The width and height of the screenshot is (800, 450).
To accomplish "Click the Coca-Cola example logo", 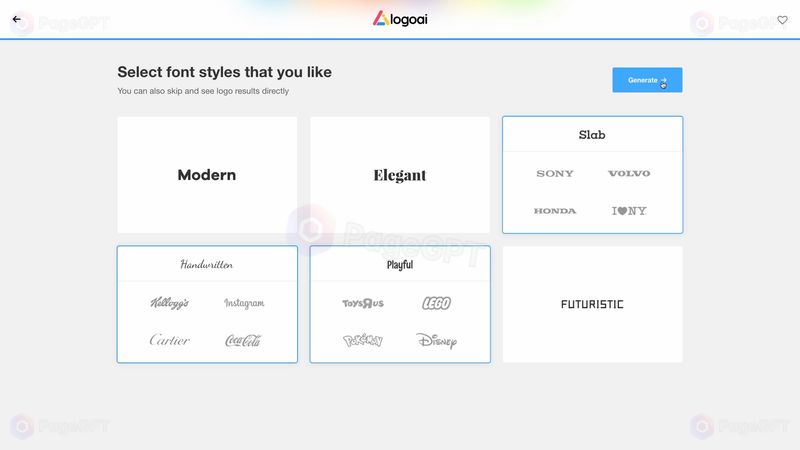I will [243, 340].
